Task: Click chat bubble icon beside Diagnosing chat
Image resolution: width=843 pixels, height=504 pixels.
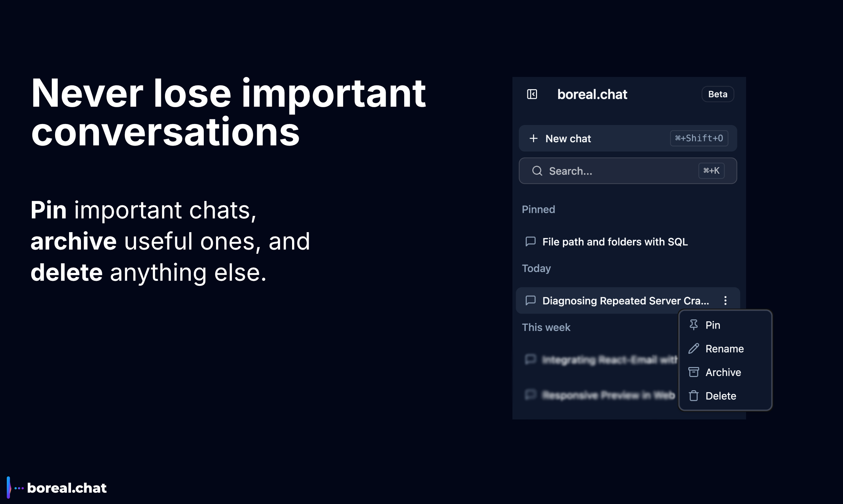Action: click(530, 300)
